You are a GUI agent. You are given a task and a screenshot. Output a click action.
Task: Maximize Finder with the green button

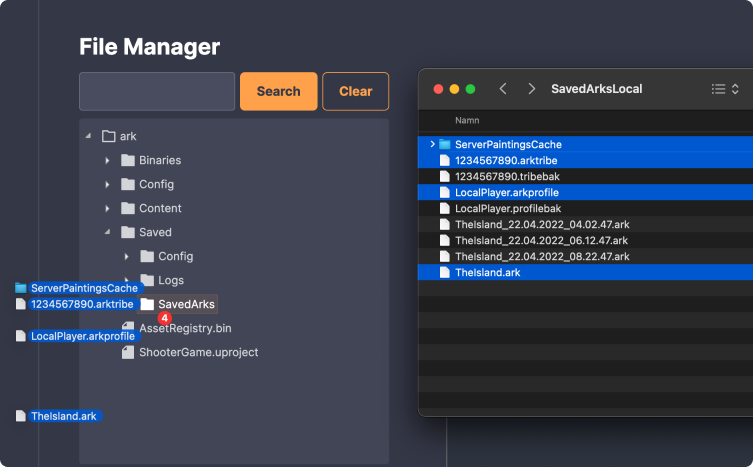click(x=471, y=89)
